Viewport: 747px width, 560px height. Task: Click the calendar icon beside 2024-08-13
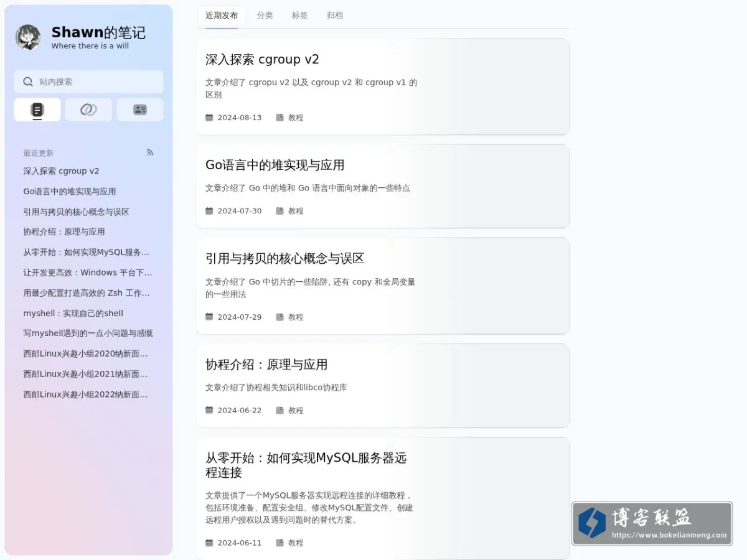point(209,118)
